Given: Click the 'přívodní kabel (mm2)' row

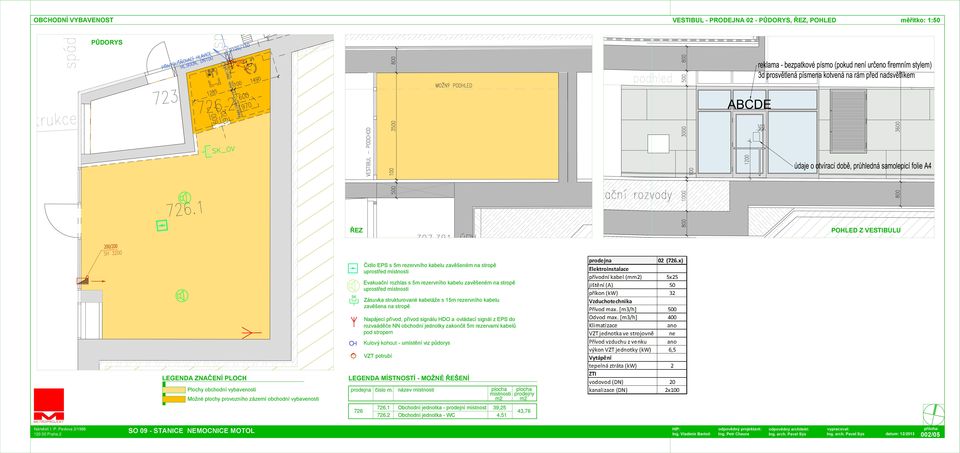Looking at the screenshot, I should click(637, 277).
